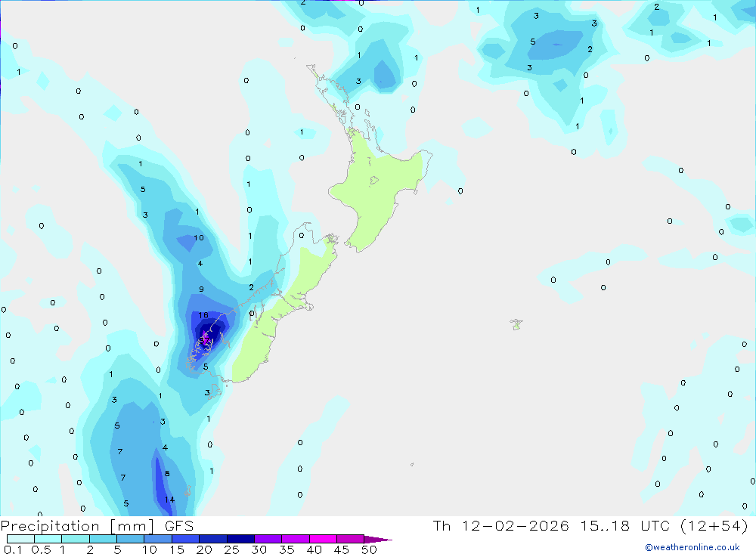Open the weatheronline.co.uk copyright link
This screenshot has height=554, width=756.
tap(692, 547)
